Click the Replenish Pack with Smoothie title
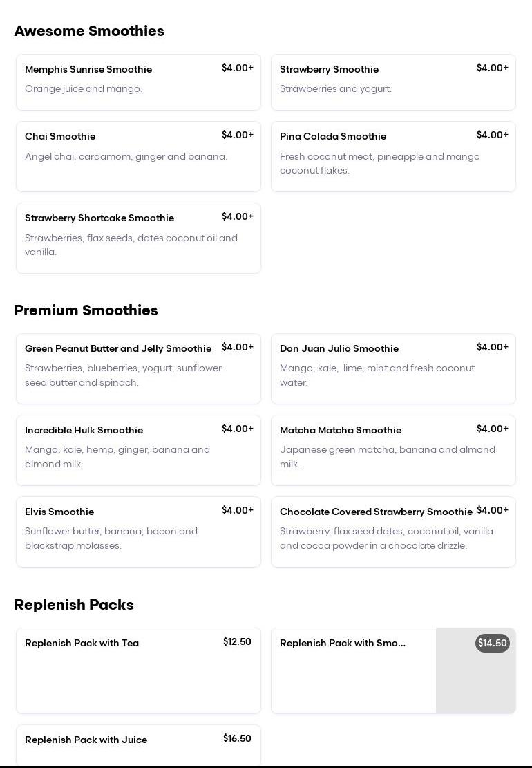 [x=343, y=643]
